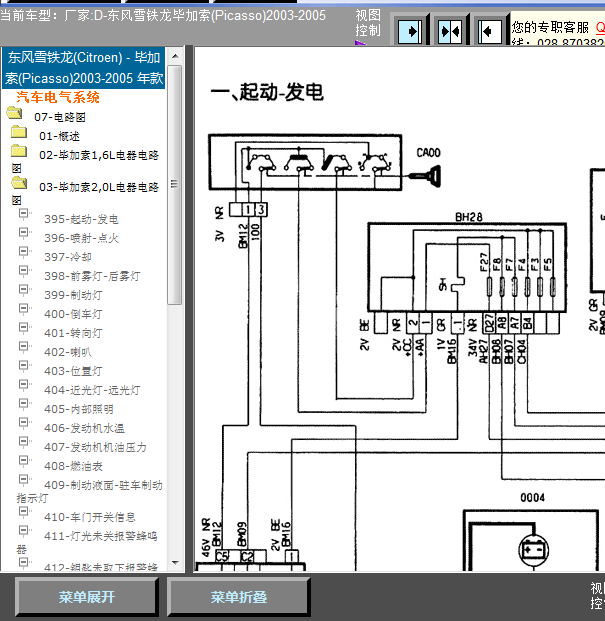605x621 pixels.
Task: Select the 397-冷却 diagram entry
Action: pyautogui.click(x=68, y=257)
